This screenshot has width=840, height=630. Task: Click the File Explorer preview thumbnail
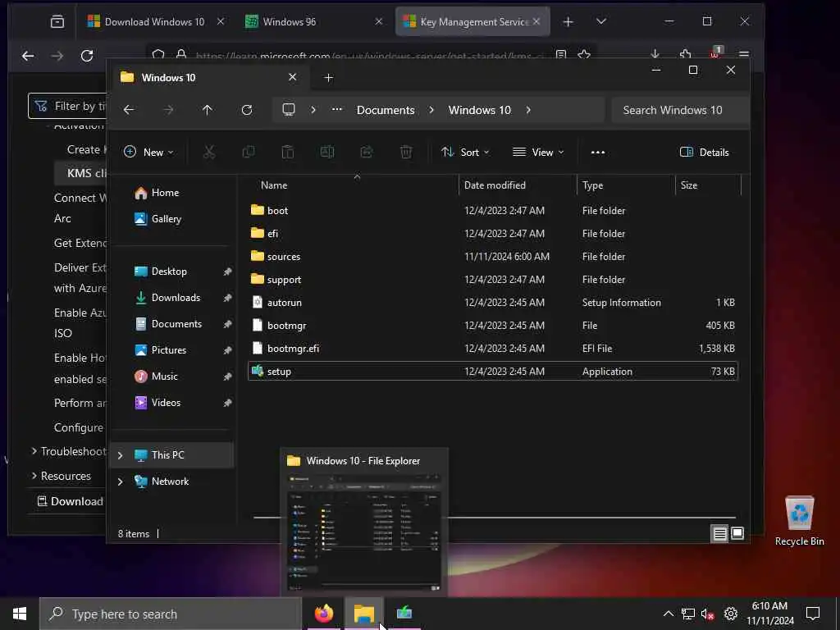(364, 533)
